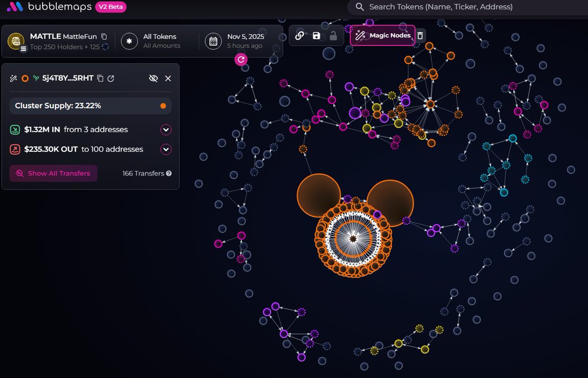Select the large orange right bubble
This screenshot has height=378, width=588.
coord(390,203)
